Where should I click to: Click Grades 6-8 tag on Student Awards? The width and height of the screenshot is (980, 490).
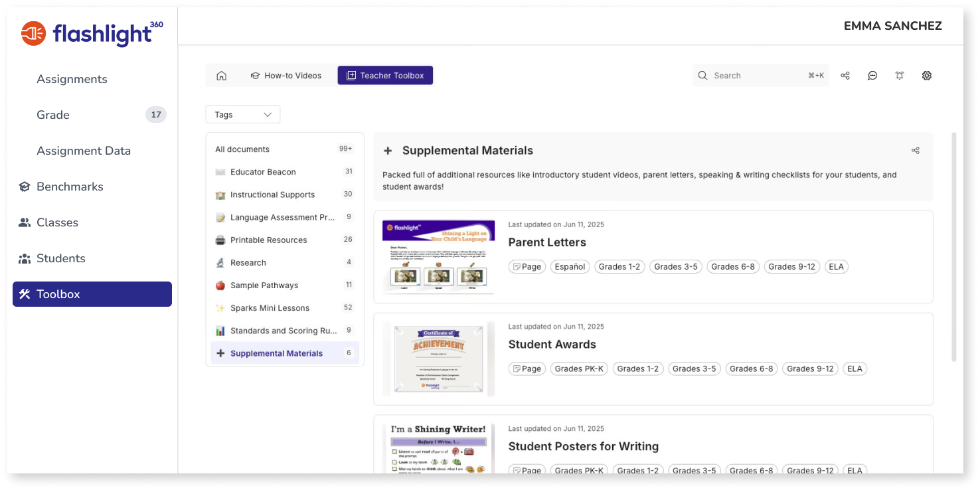752,369
